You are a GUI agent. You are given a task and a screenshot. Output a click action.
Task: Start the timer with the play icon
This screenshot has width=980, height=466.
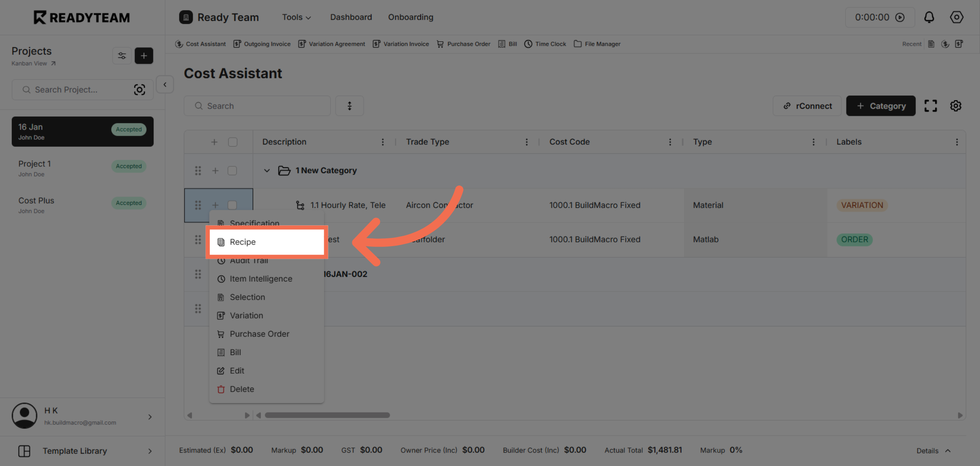901,17
